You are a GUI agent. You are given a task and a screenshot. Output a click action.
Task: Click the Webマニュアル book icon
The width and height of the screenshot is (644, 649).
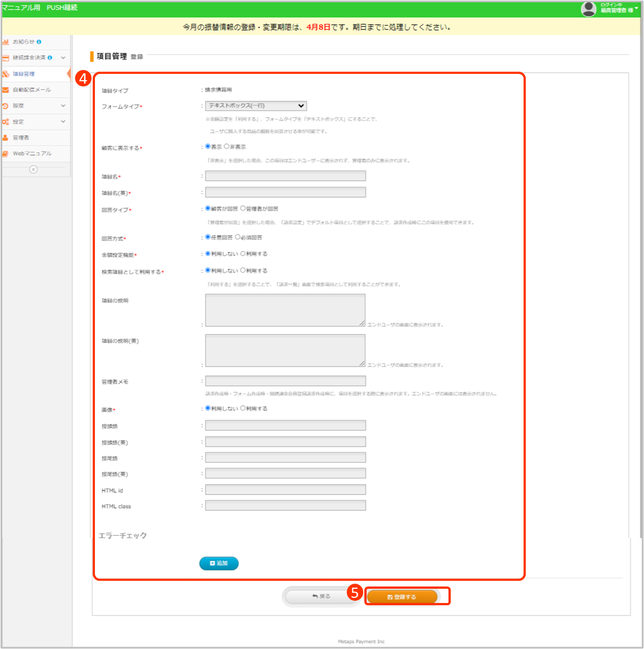point(6,153)
